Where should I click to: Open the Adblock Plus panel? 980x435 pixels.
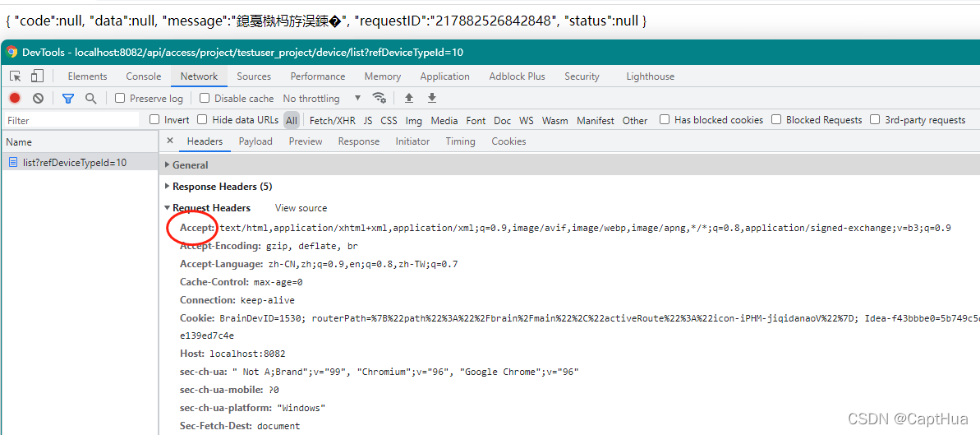517,76
